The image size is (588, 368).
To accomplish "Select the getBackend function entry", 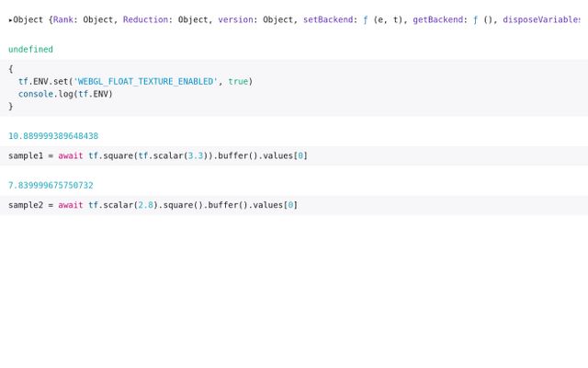I will 437,19.
